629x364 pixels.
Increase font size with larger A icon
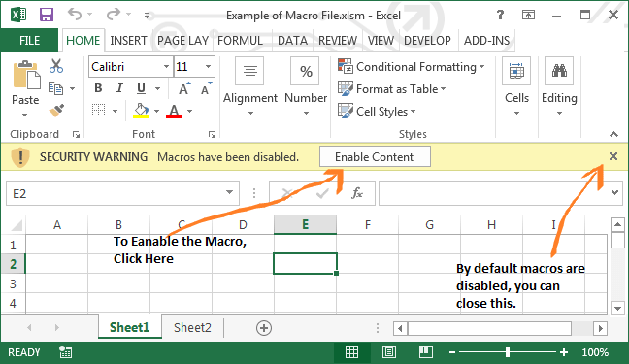(184, 88)
